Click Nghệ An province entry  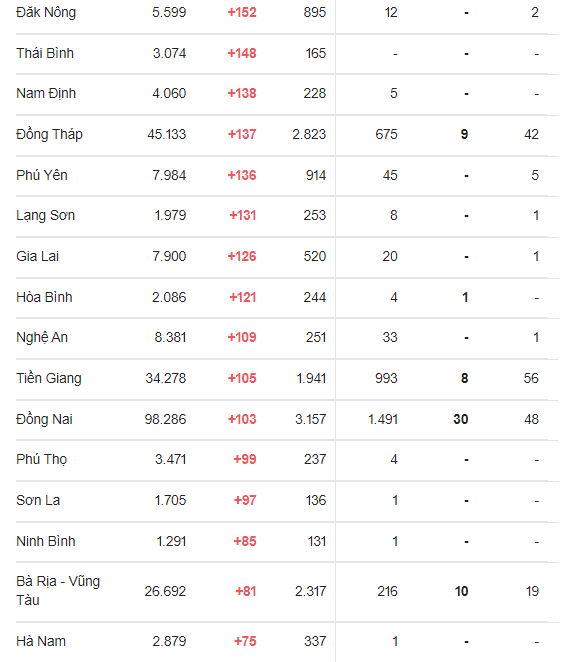42,337
